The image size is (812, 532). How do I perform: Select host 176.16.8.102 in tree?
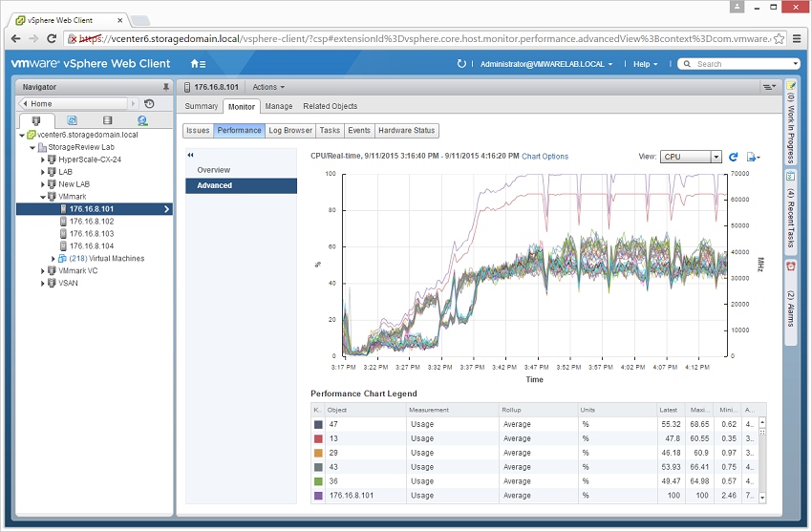point(92,222)
